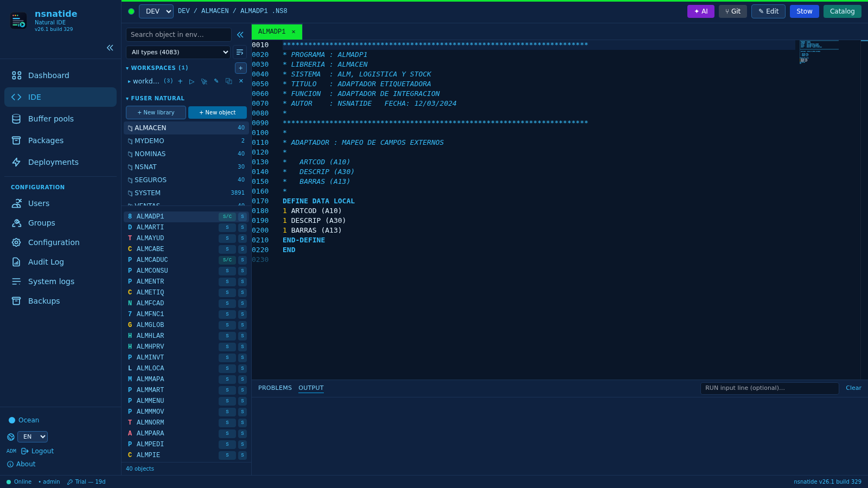
Task: Open Buffer pools section
Action: tap(60, 119)
